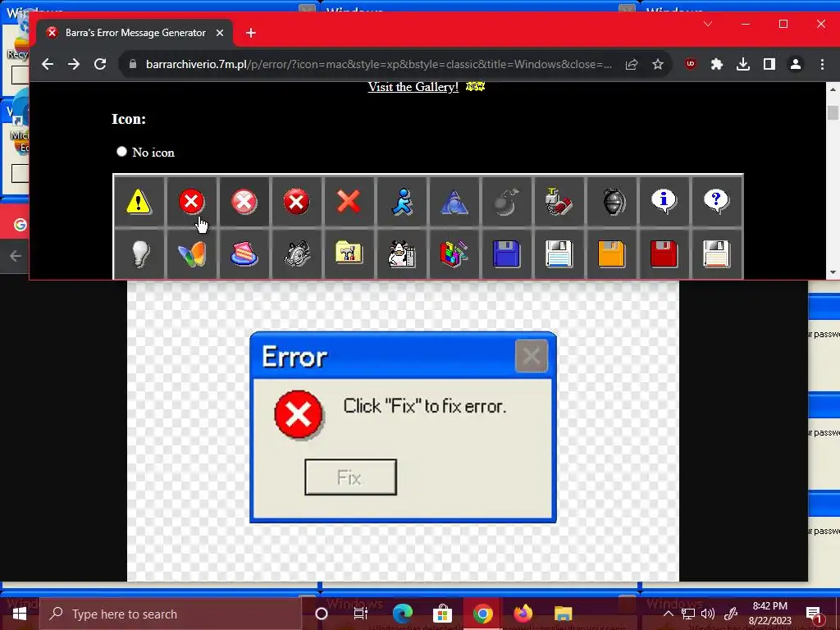
Task: Open Microsoft Store from taskbar
Action: tap(442, 614)
